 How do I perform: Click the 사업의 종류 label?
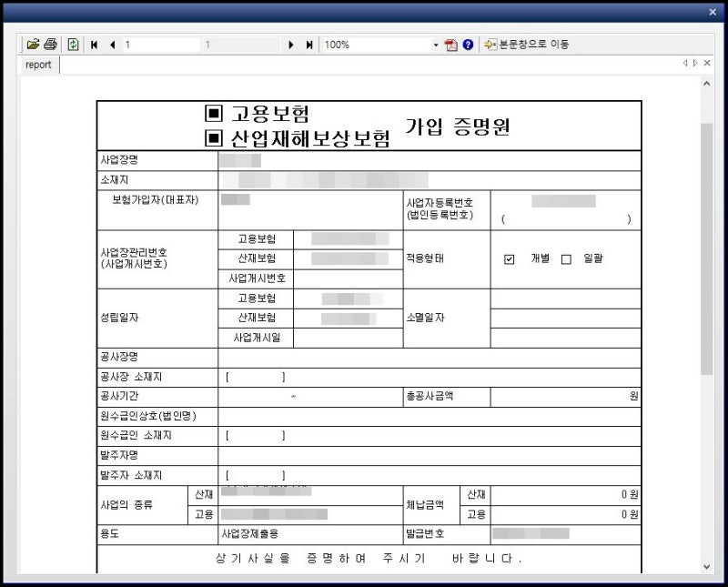[126, 504]
